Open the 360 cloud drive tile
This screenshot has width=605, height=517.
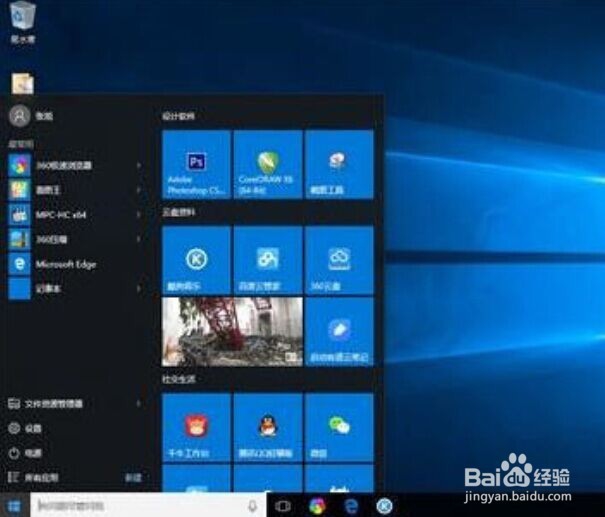coord(339,260)
